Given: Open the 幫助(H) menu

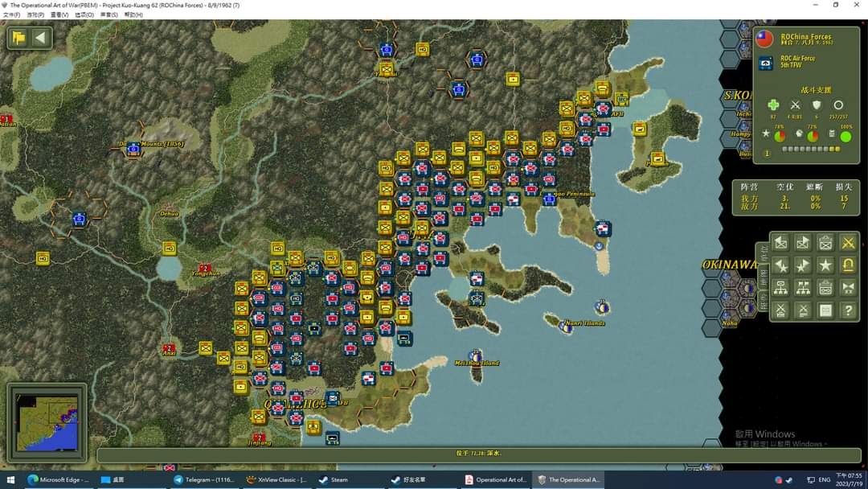Looking at the screenshot, I should 133,14.
